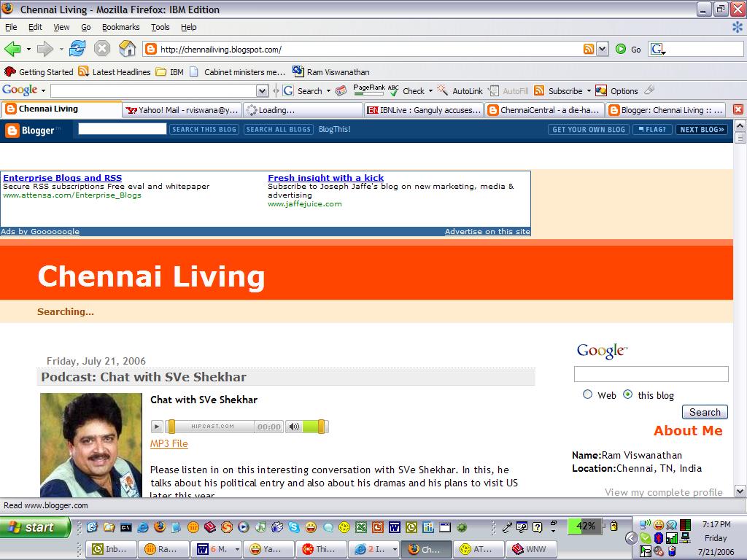The image size is (747, 560).
Task: Play the Hipcast podcast audio
Action: (x=157, y=426)
